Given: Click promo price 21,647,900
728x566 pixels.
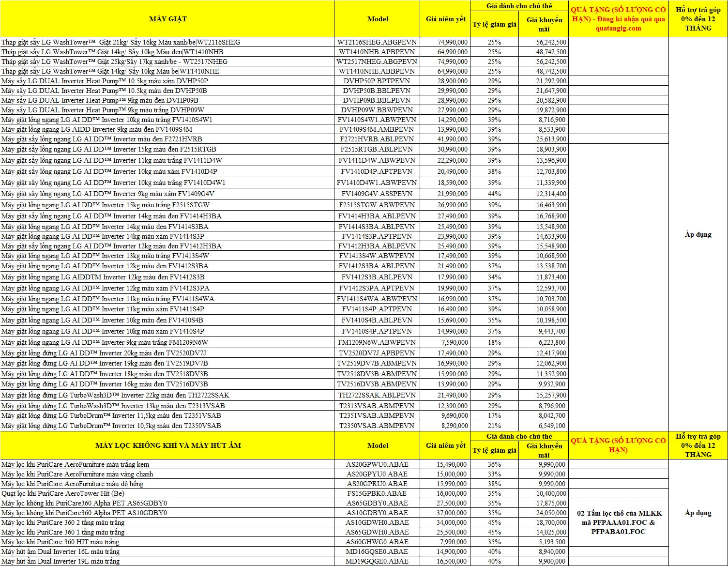Looking at the screenshot, I should point(543,91).
